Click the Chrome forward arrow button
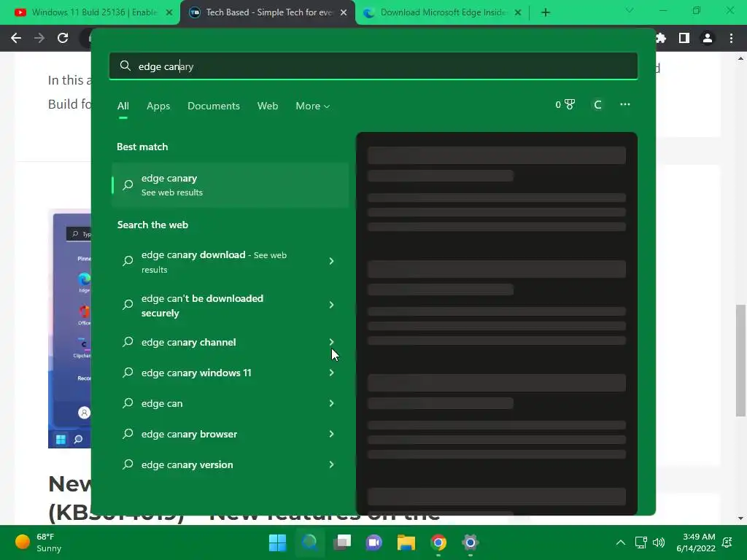This screenshot has width=747, height=560. click(39, 38)
